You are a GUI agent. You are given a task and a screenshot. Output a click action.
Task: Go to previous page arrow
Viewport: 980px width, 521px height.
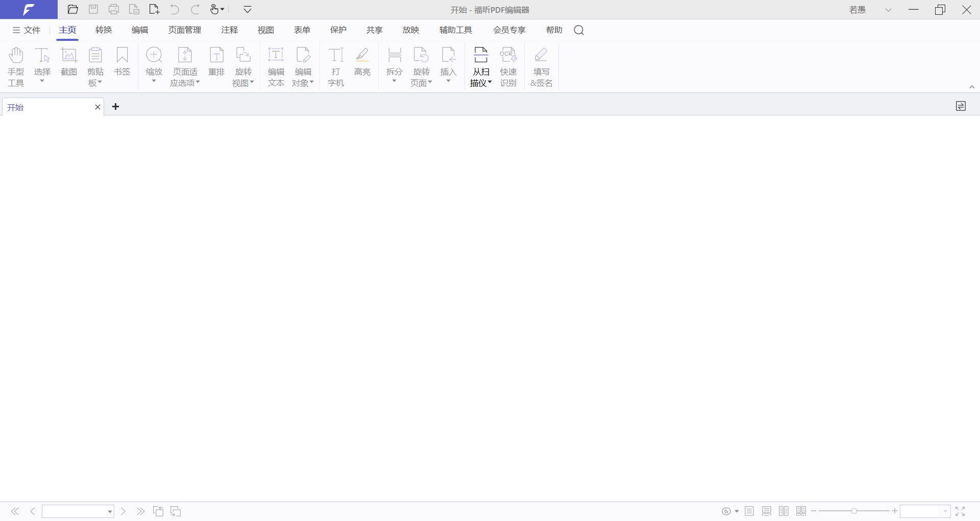pos(33,511)
